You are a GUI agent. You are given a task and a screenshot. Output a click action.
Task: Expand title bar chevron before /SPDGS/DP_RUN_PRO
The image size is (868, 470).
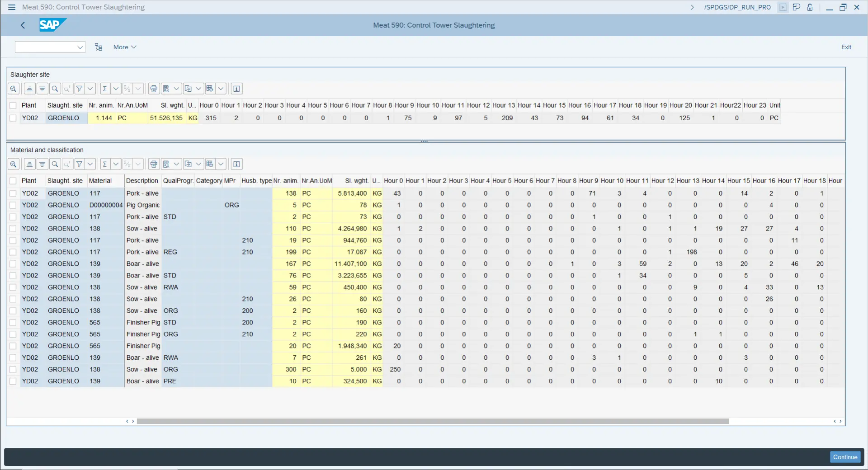[692, 7]
